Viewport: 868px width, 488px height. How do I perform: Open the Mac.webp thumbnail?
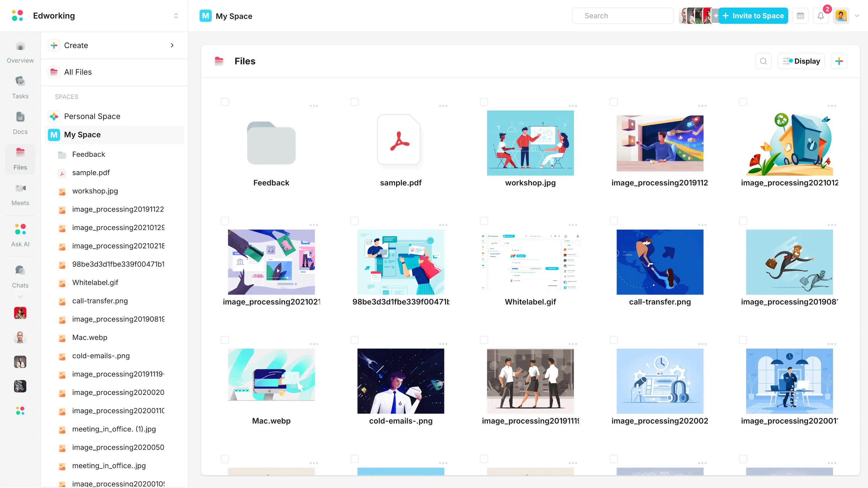[271, 375]
